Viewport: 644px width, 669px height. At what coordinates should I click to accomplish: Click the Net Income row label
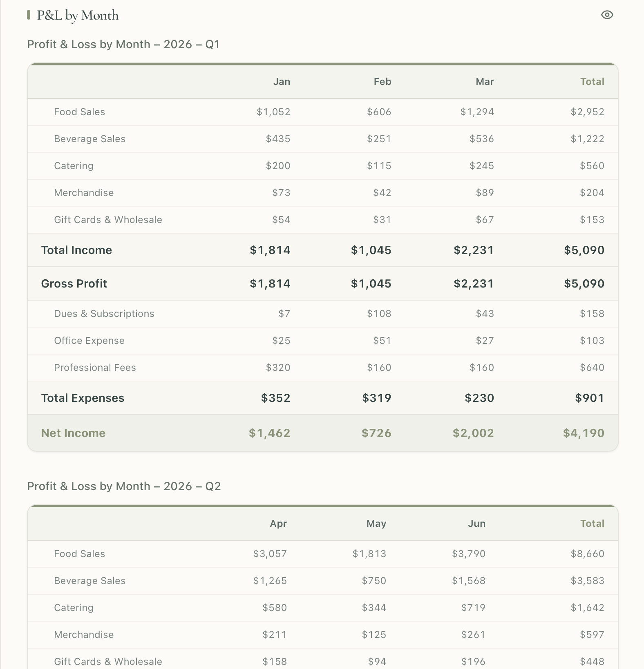pyautogui.click(x=73, y=433)
